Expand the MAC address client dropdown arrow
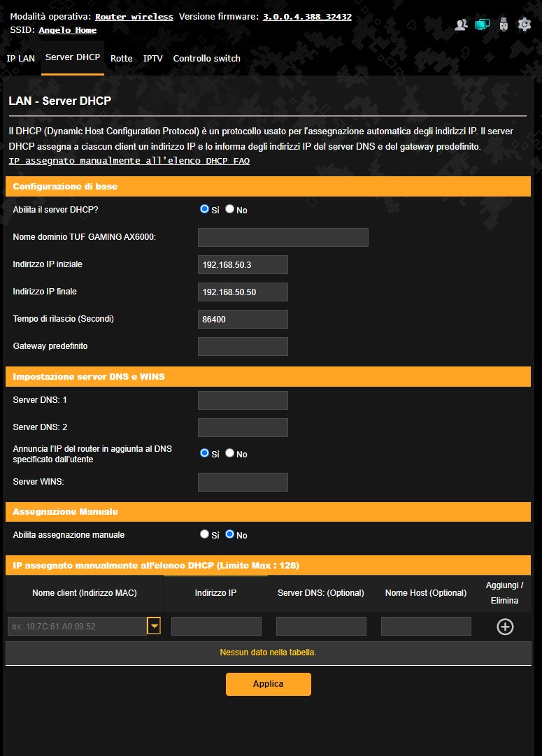Screen dimensions: 542x756 154,627
